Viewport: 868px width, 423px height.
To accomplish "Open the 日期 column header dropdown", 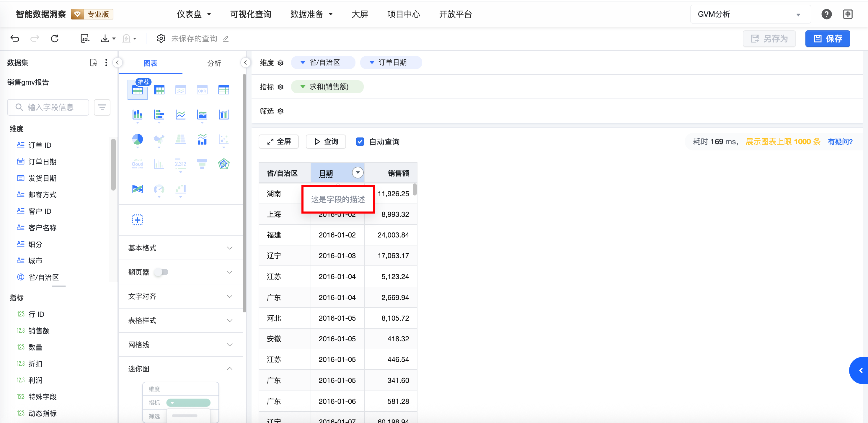I will tap(358, 173).
